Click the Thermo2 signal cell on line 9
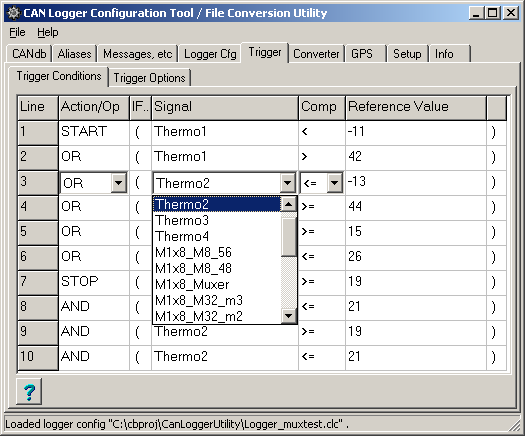 coord(225,333)
